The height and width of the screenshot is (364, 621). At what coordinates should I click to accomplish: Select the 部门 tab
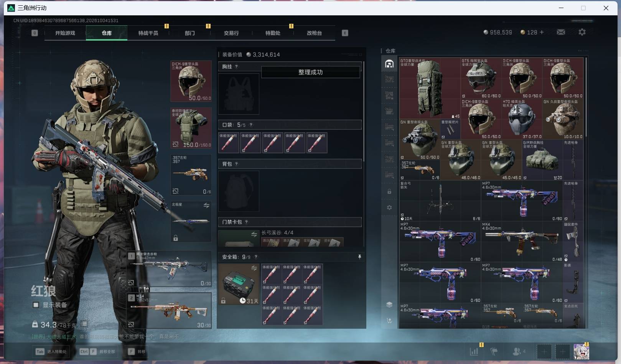point(189,33)
